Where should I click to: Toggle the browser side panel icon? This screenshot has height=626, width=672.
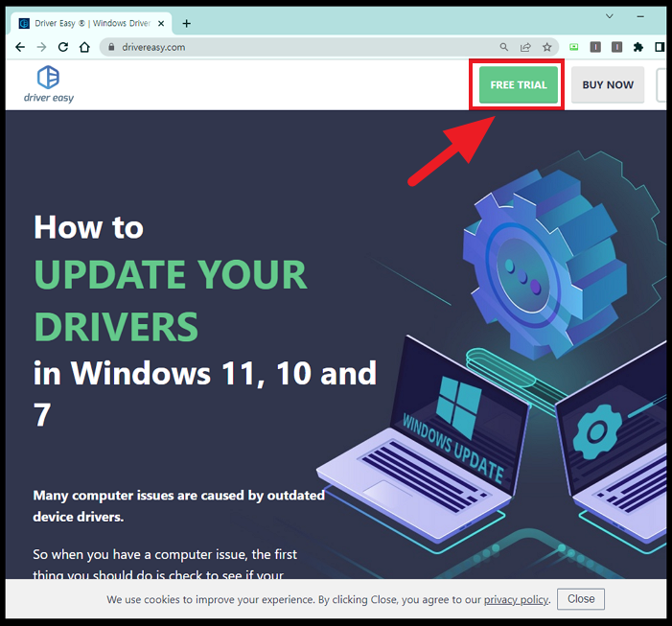(x=660, y=47)
